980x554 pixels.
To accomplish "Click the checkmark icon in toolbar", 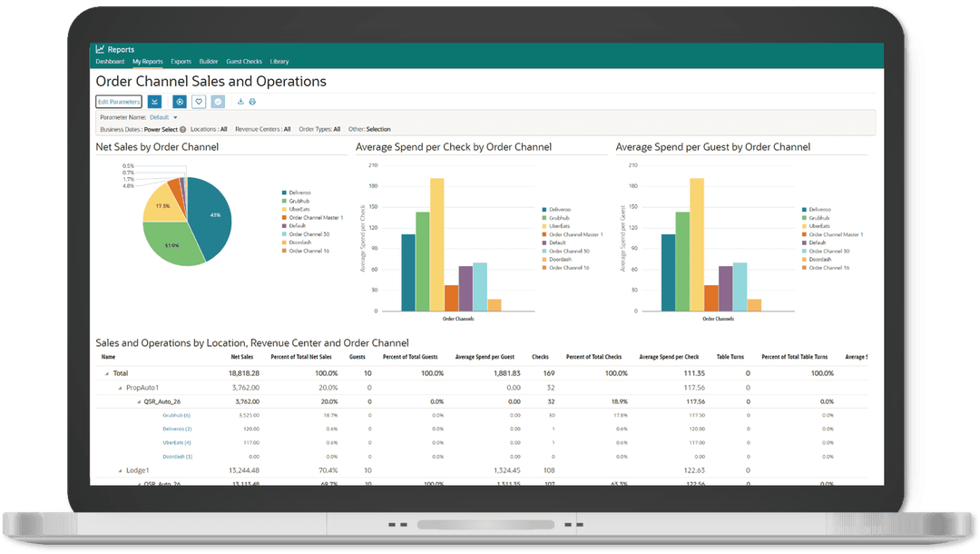I will coord(218,102).
